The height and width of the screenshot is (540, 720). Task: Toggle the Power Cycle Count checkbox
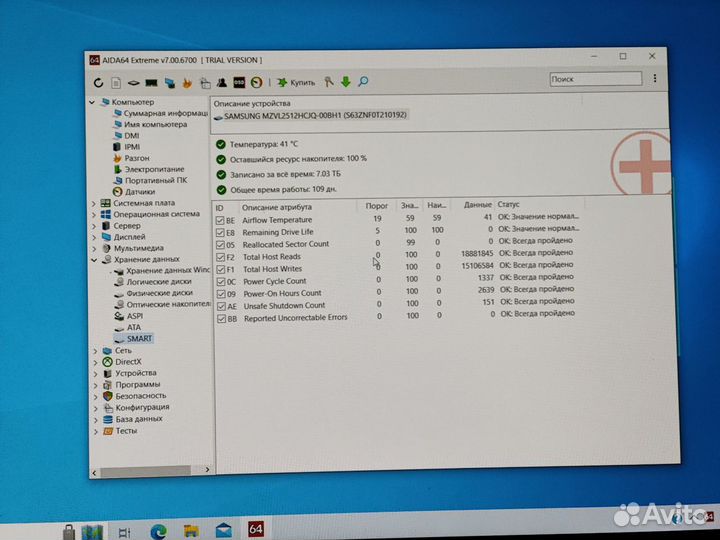click(x=220, y=281)
